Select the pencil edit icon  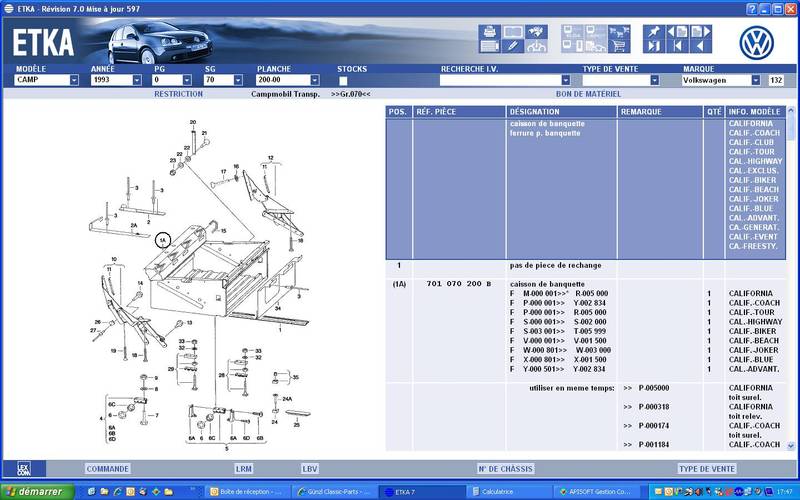click(x=513, y=46)
